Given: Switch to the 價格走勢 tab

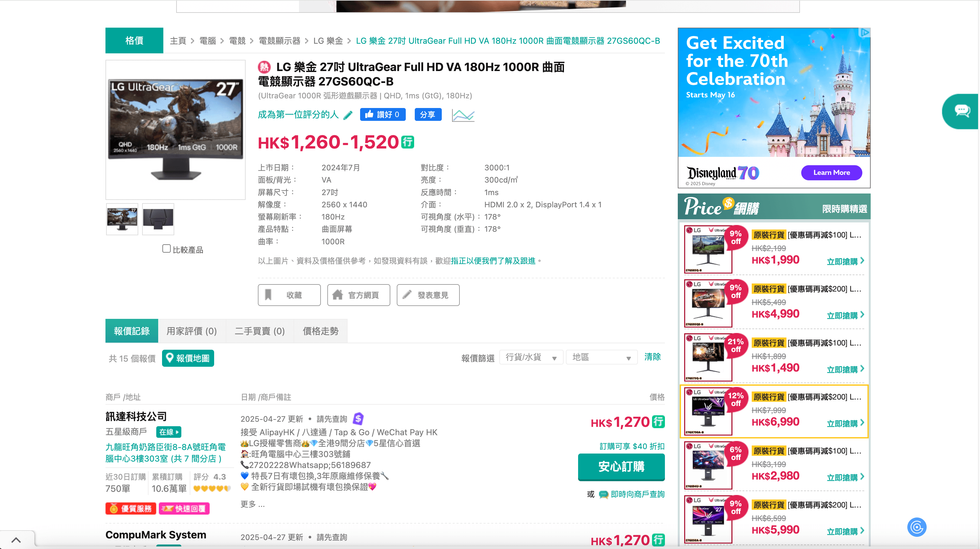Looking at the screenshot, I should 320,331.
